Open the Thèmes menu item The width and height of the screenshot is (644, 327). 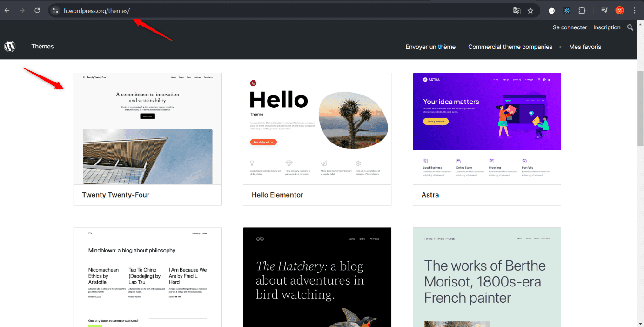(42, 47)
